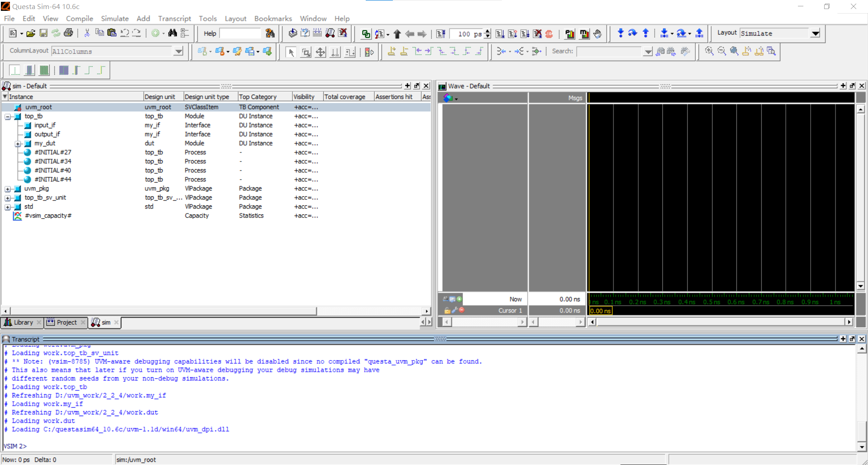
Task: Open the Find dialog with the binoculars icon
Action: click(172, 33)
